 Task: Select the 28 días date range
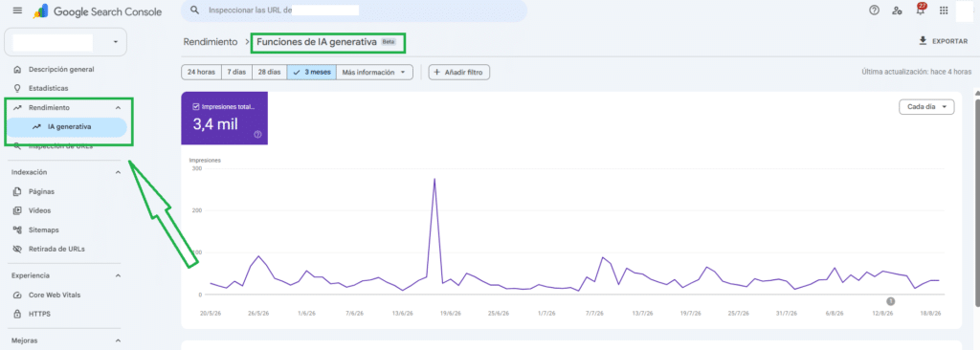(x=269, y=72)
